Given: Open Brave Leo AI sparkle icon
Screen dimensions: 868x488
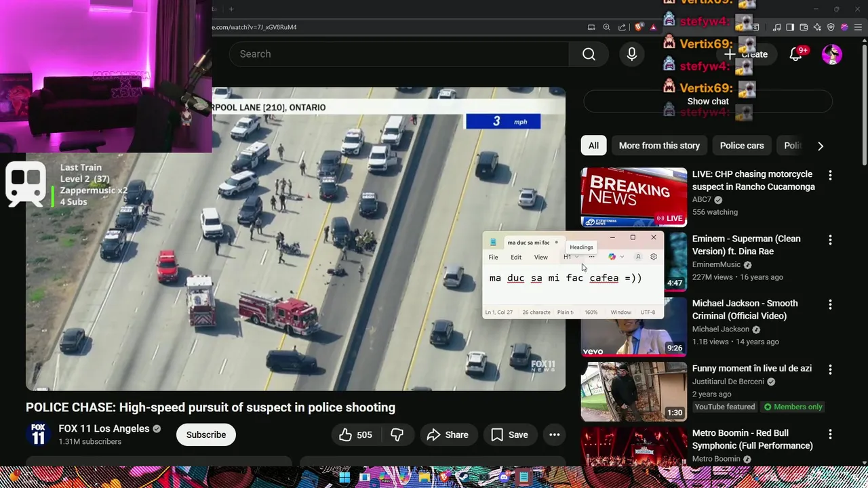Looking at the screenshot, I should click(817, 27).
